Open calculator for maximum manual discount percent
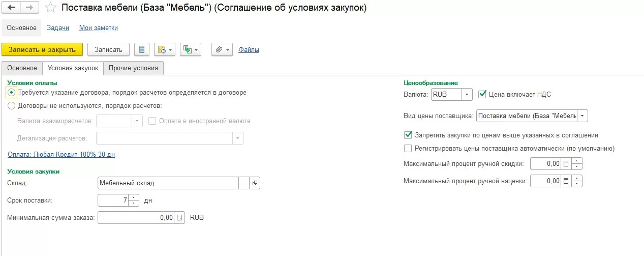The image size is (644, 256). (x=565, y=164)
